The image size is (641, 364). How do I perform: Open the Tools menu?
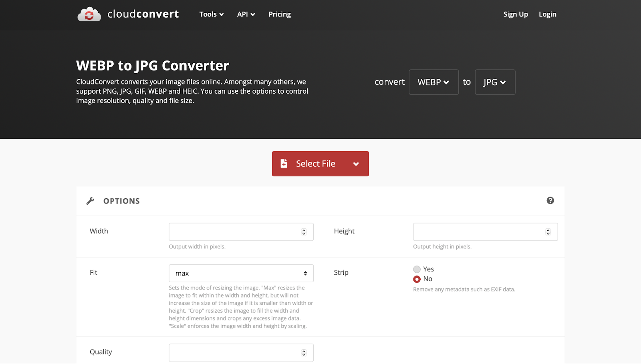point(211,14)
